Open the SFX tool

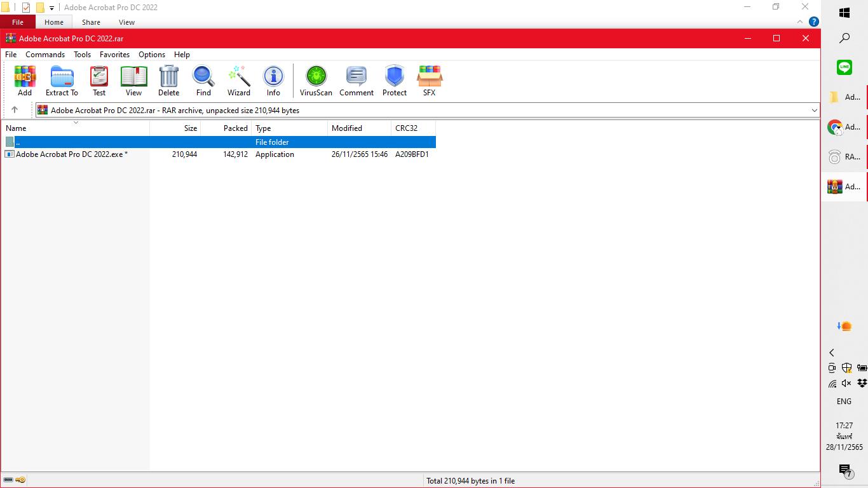point(429,80)
